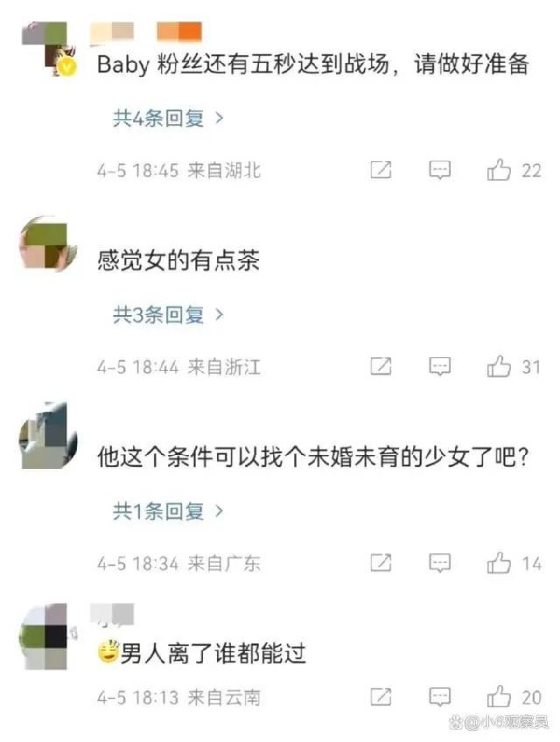Like the 男人离了谁都能过 comment
Screen dimensions: 560x742
[x=499, y=696]
